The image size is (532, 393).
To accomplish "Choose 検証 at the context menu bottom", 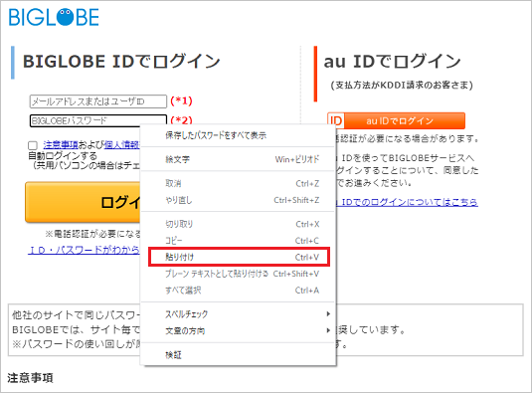I will click(x=238, y=355).
